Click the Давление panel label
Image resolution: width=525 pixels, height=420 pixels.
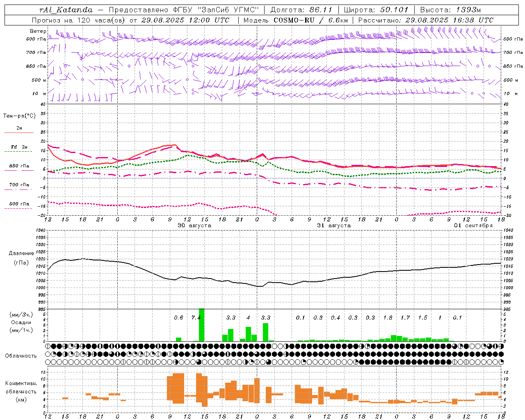21,253
